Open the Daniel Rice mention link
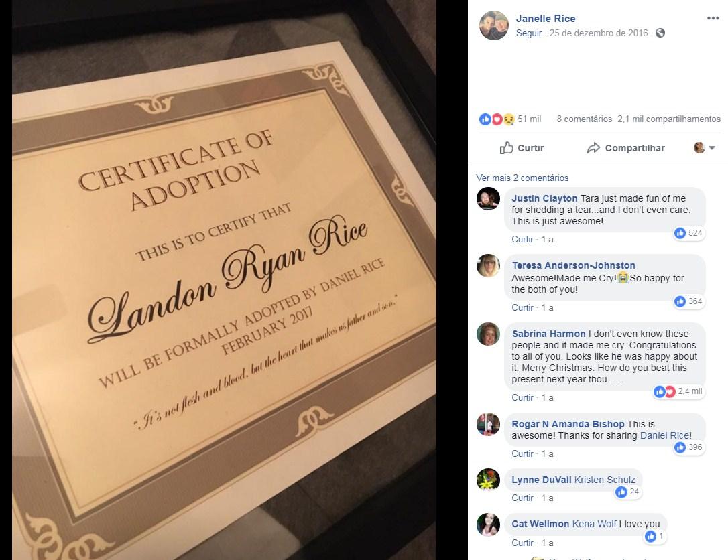This screenshot has height=560, width=728. [664, 435]
